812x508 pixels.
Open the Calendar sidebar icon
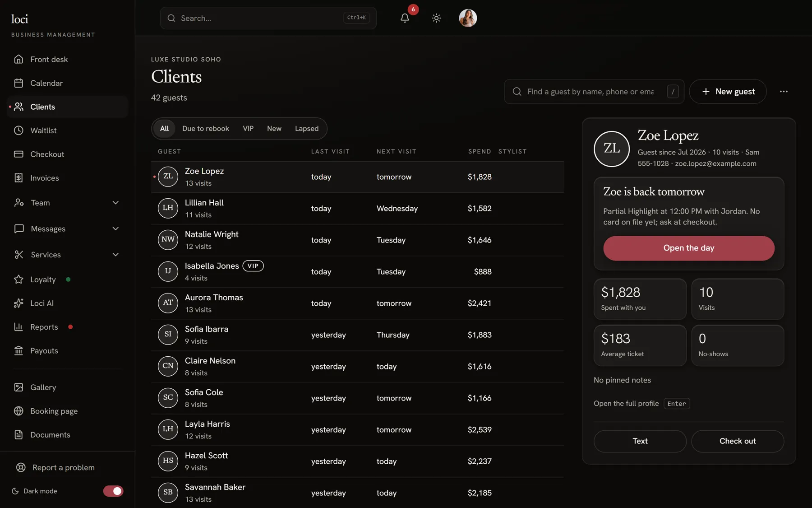tap(18, 83)
